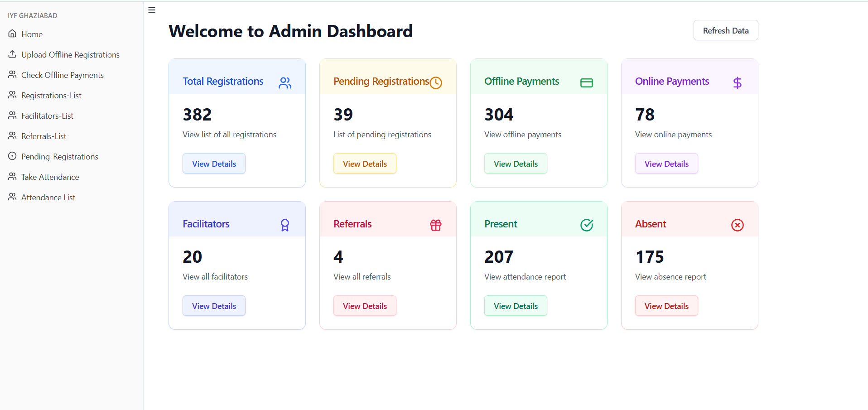The height and width of the screenshot is (410, 868).
Task: Open View Details under Pending Registrations
Action: 365,164
